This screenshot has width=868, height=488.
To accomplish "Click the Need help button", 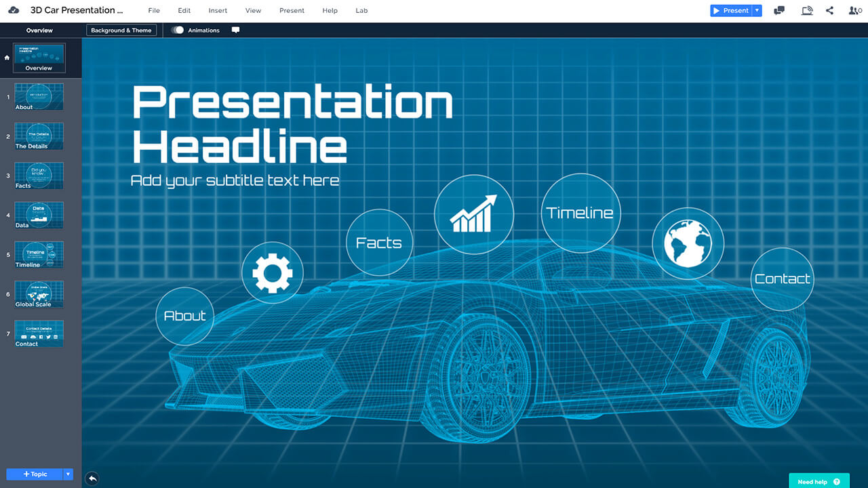I will coord(818,481).
